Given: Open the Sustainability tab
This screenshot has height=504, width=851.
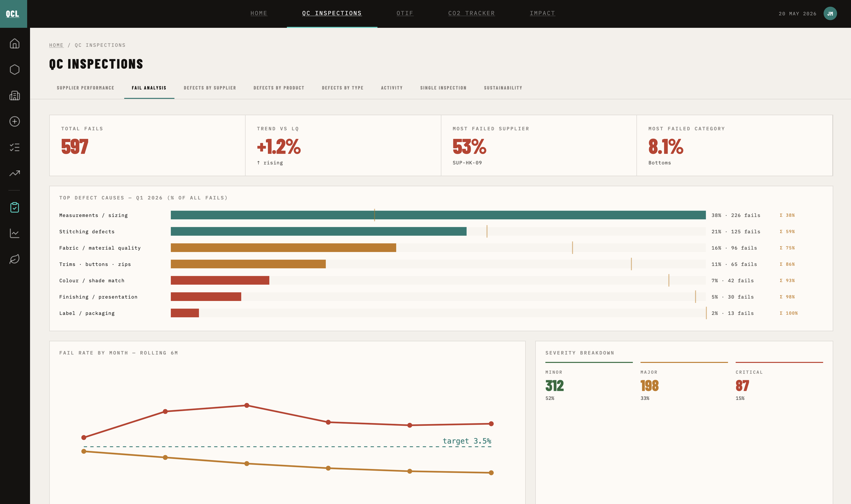Looking at the screenshot, I should click(503, 88).
